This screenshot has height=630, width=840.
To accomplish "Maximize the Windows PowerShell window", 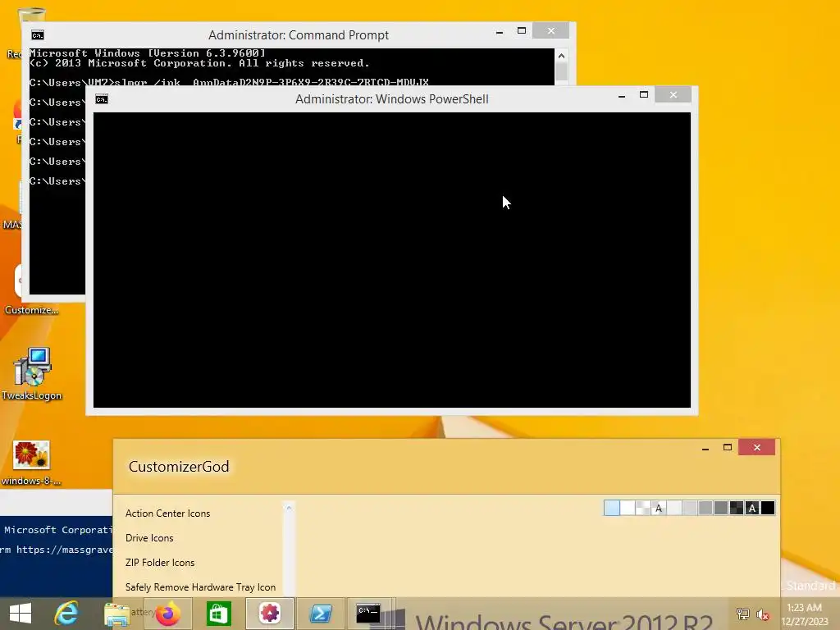I will pos(644,95).
